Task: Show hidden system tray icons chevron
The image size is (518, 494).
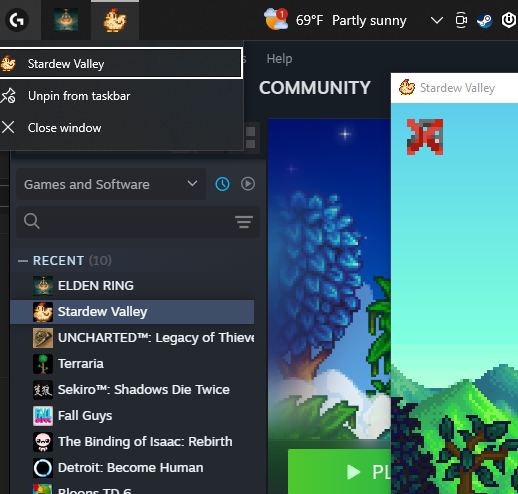Action: coord(437,20)
